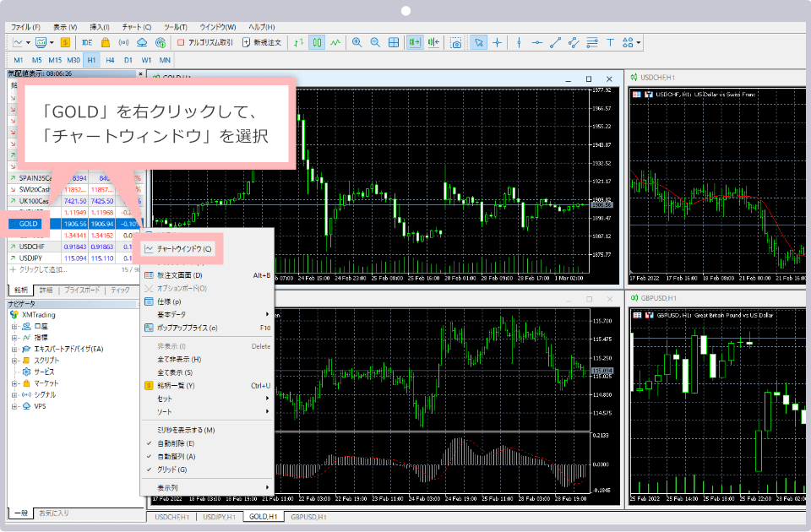811x532 pixels.
Task: Select the H4 timeframe button
Action: (x=110, y=60)
